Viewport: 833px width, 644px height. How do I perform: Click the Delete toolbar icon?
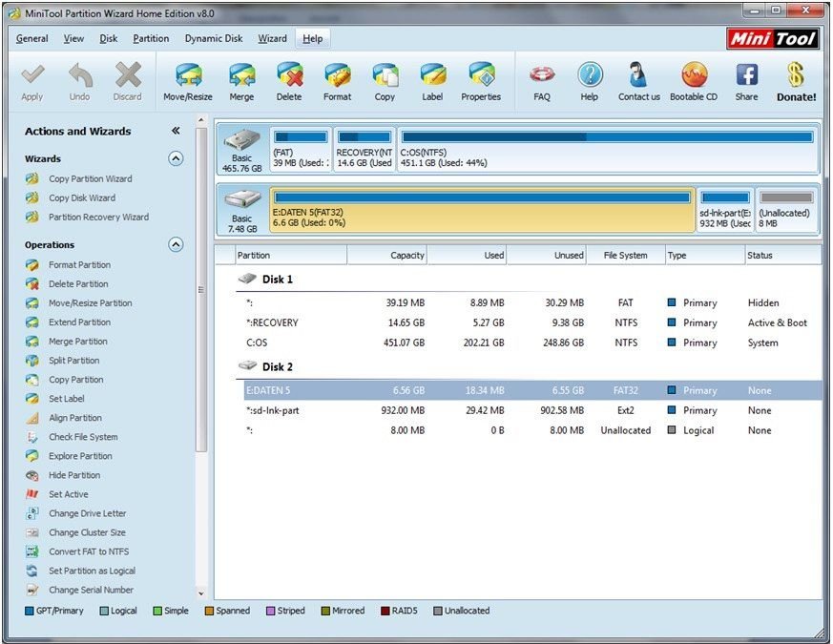coord(289,75)
